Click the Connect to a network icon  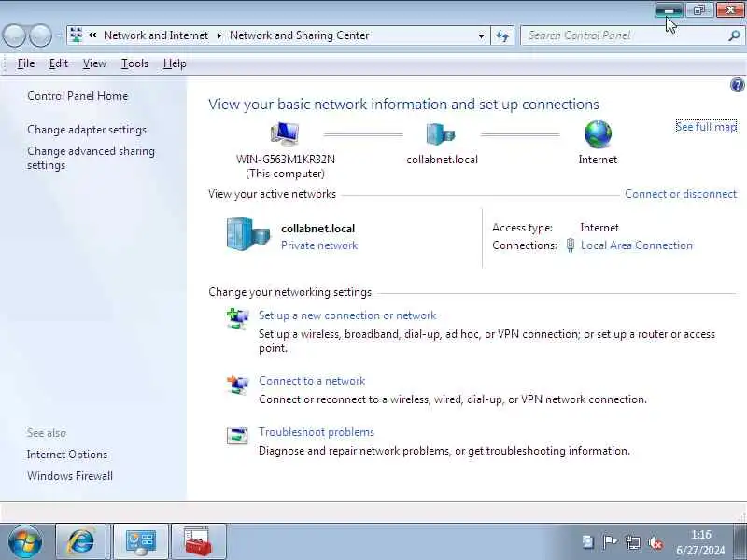[x=237, y=385]
